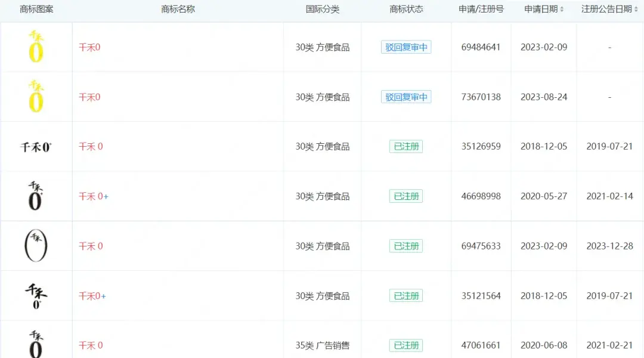Select registration number 47061661
Screen dimensions: 644x358
coord(481,345)
